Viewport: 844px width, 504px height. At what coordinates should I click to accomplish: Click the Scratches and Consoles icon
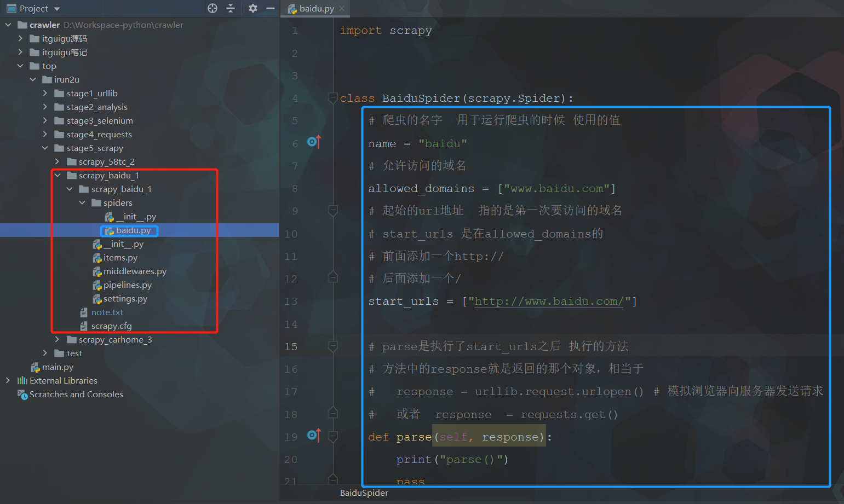pyautogui.click(x=22, y=394)
